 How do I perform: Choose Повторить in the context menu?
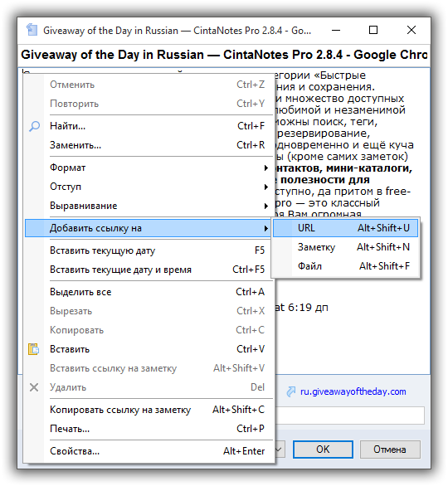click(149, 104)
